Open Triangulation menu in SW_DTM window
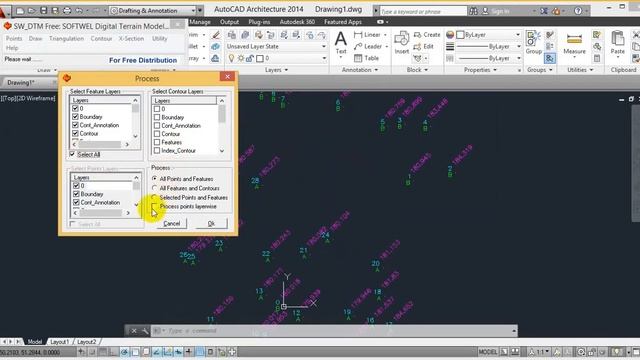640x360 pixels. point(66,38)
